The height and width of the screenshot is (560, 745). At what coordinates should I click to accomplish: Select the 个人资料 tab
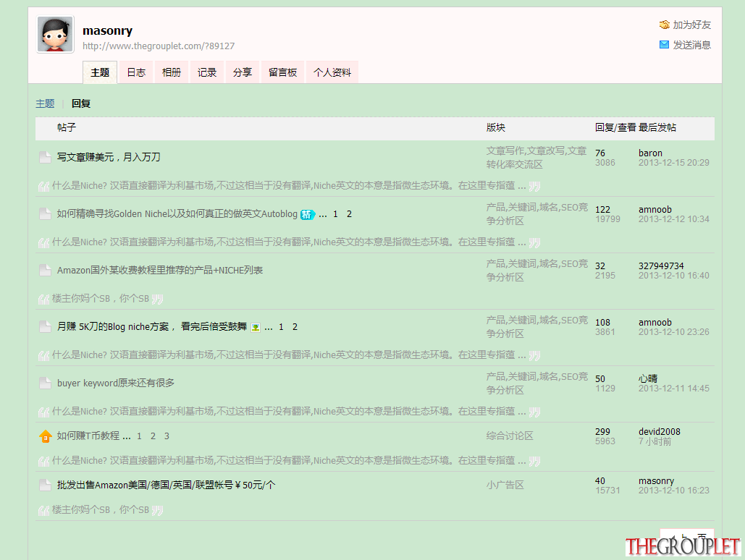click(x=332, y=72)
